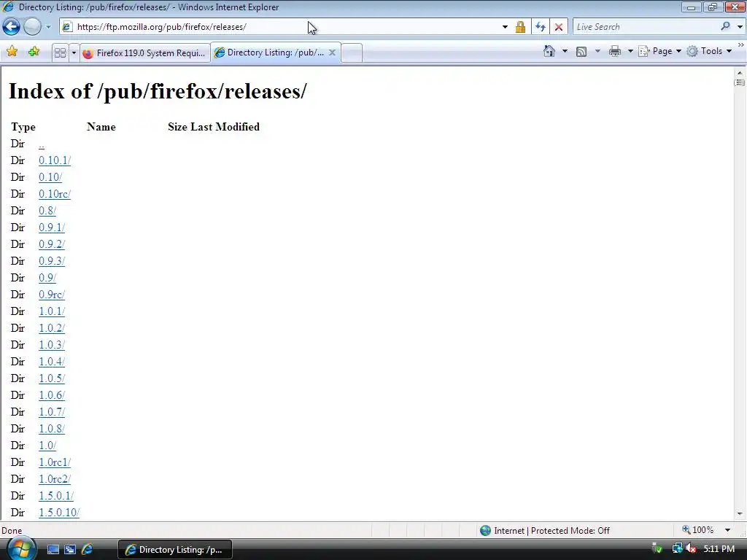Open the 1.0.6/ directory link
Image resolution: width=747 pixels, height=560 pixels.
point(52,395)
